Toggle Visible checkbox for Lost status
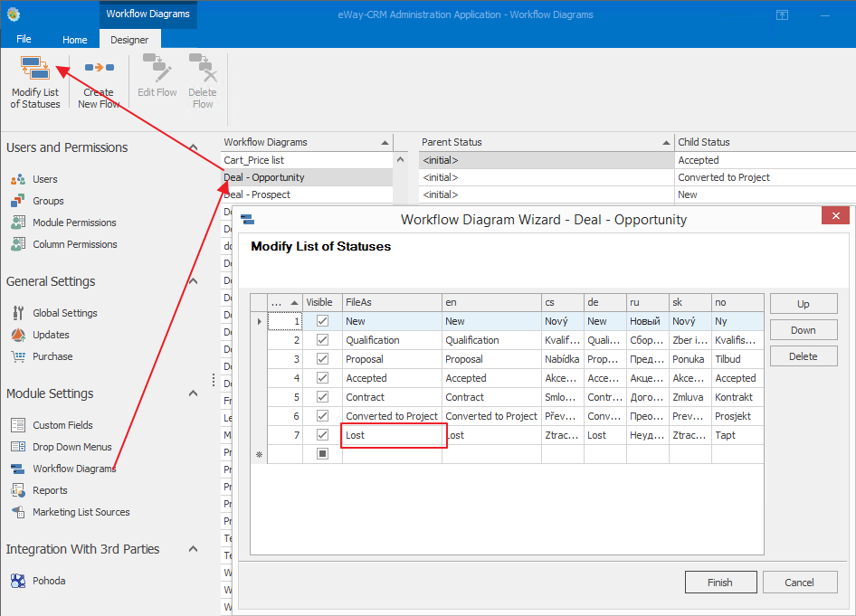 [323, 435]
